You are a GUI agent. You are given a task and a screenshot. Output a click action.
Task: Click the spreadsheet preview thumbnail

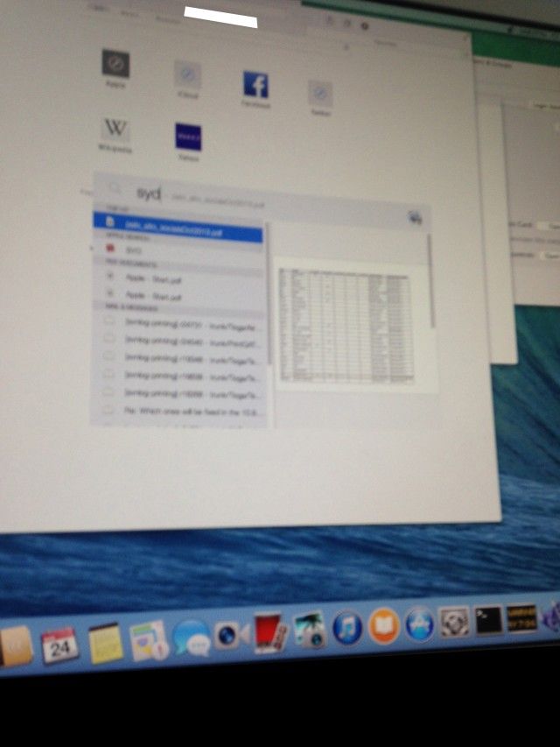[344, 322]
